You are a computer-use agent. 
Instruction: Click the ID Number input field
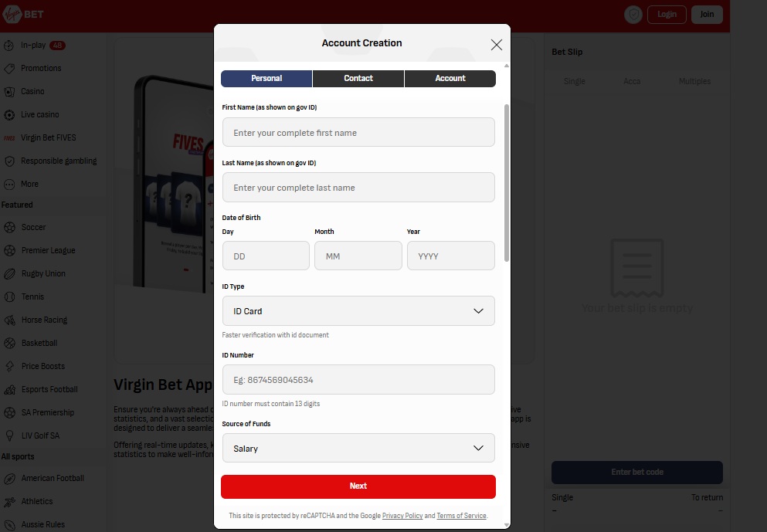tap(358, 380)
